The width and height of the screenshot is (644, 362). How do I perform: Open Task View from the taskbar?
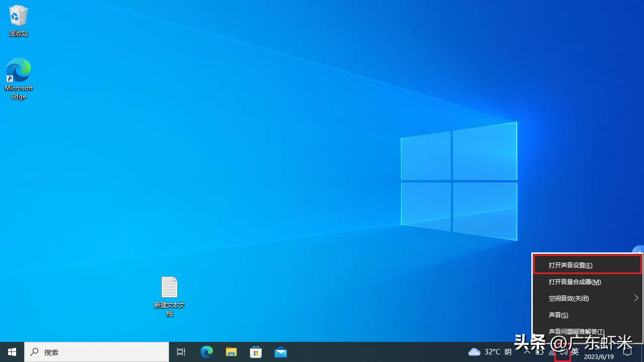point(181,352)
